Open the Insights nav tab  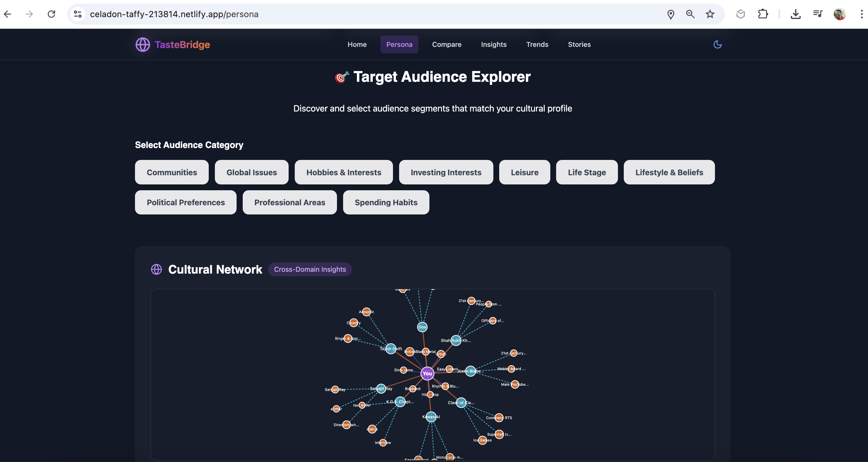[493, 44]
